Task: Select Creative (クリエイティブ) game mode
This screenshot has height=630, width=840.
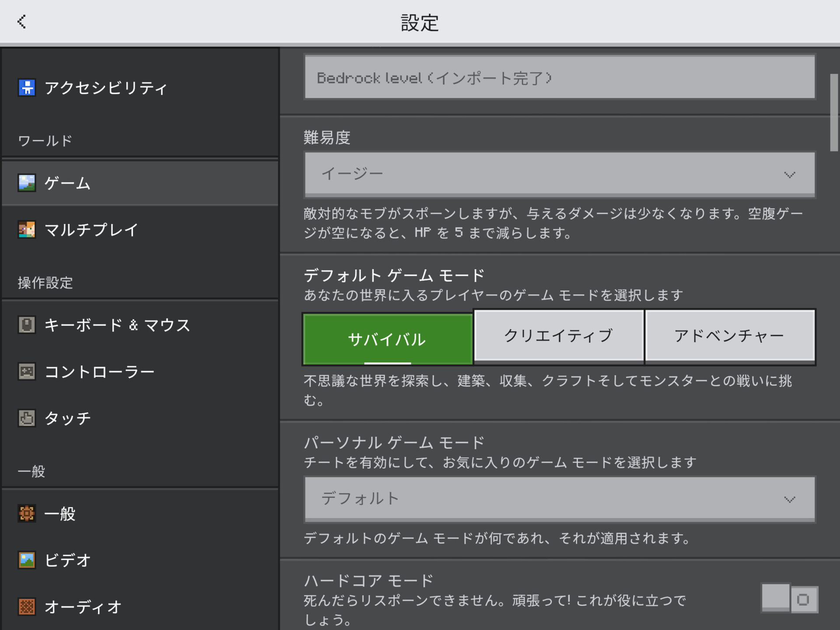Action: (x=559, y=336)
